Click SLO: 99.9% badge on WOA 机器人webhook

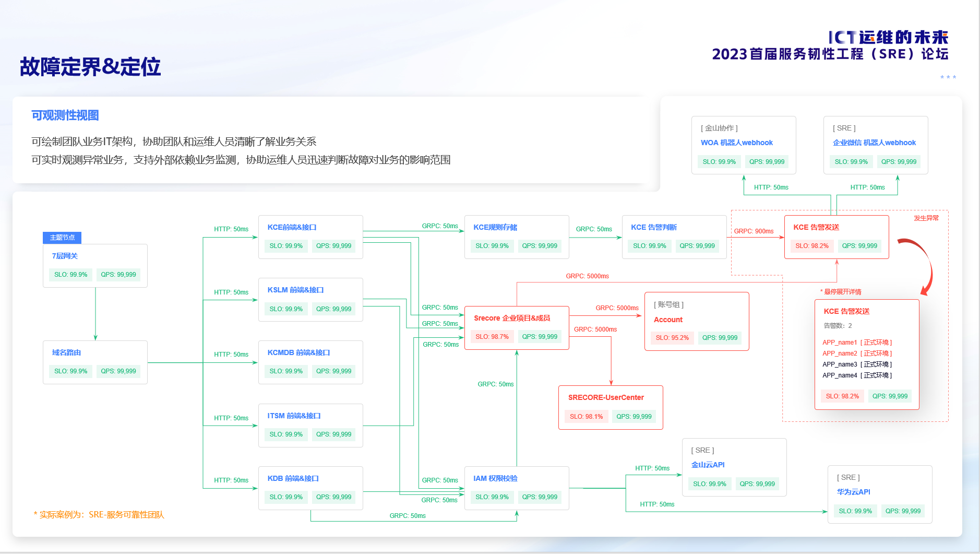(719, 162)
